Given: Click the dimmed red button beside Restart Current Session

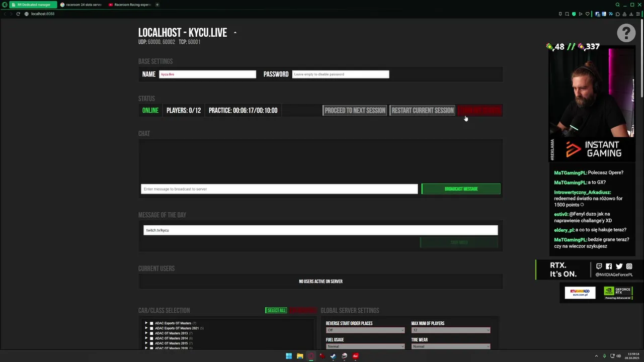Looking at the screenshot, I should click(x=480, y=111).
